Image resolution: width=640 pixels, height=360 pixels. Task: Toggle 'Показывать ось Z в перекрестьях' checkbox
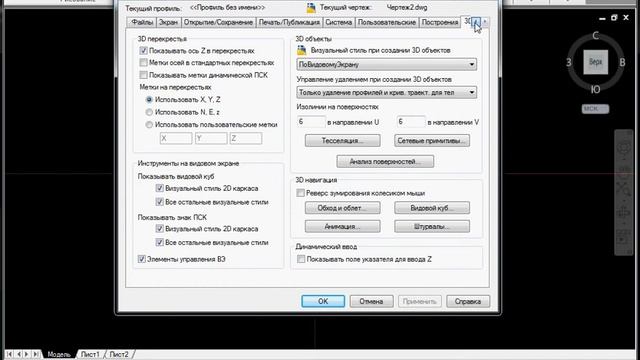[x=143, y=51]
